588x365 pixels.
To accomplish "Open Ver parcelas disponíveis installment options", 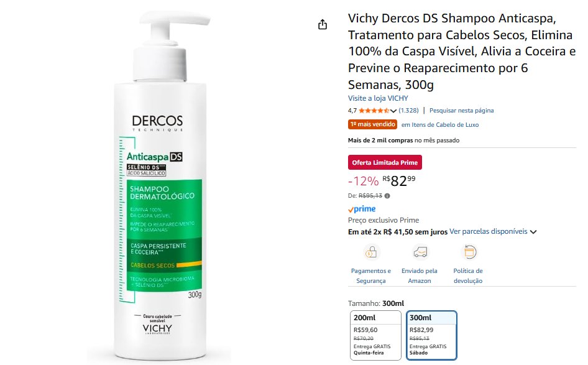I will [x=489, y=231].
